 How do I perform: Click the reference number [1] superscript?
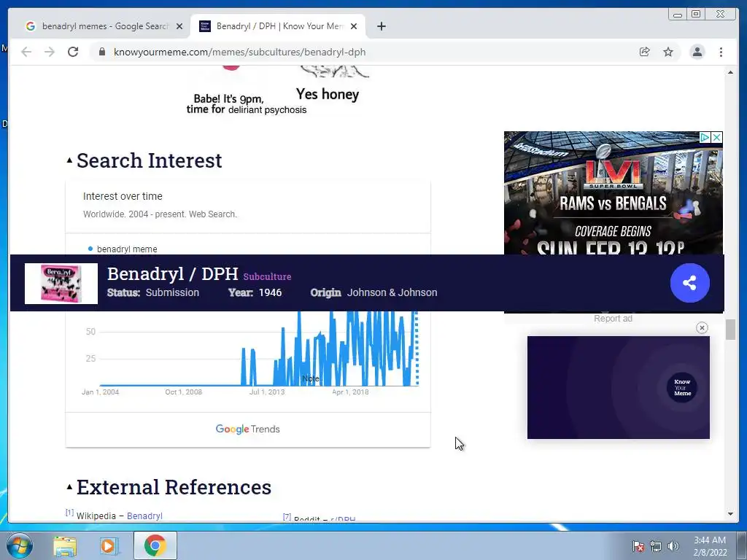(69, 513)
